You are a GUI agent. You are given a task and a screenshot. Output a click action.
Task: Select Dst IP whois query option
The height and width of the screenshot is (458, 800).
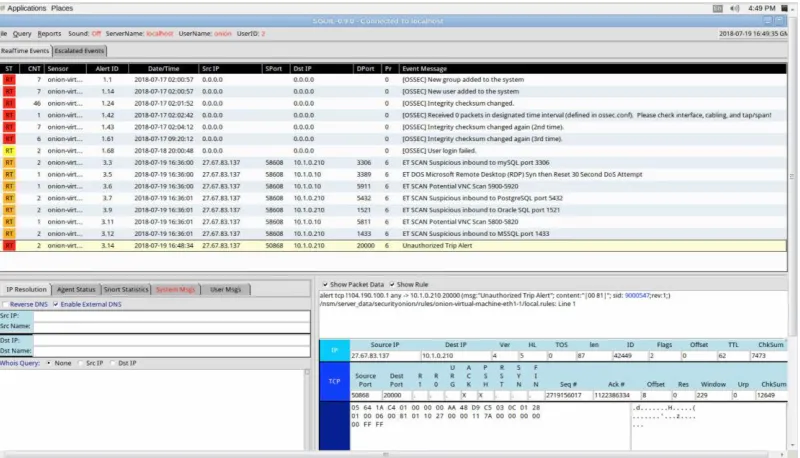113,363
